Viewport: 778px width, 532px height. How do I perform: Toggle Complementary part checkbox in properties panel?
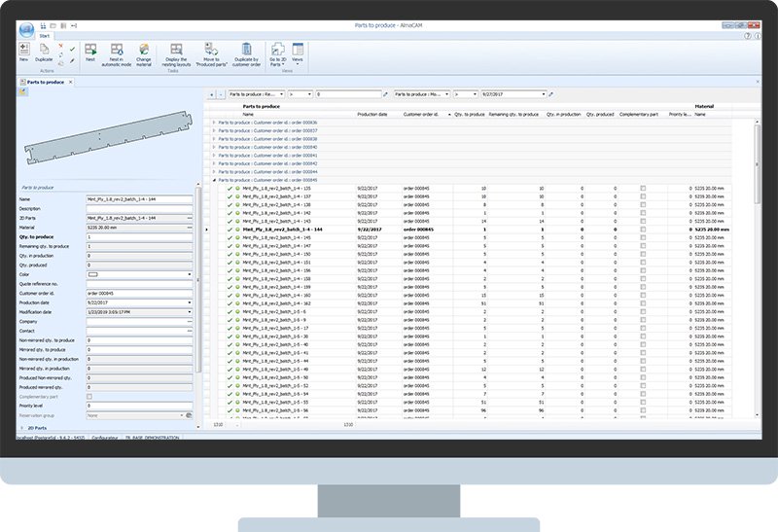click(91, 398)
